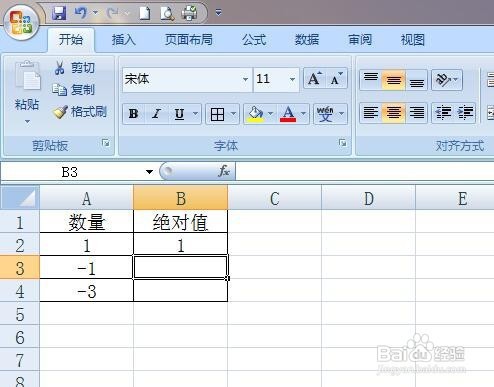
Task: Switch to the 开始 tab
Action: pos(71,40)
